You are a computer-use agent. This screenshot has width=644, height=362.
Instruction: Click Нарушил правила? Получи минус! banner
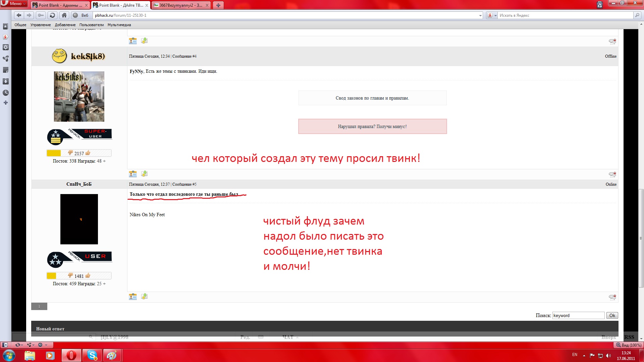pos(372,126)
